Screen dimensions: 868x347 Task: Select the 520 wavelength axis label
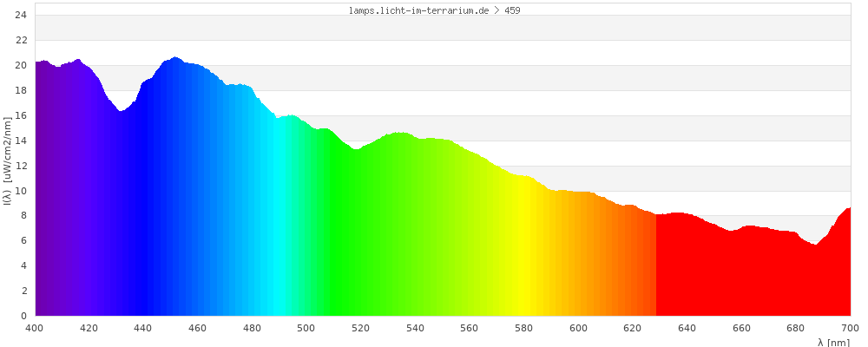pos(361,328)
